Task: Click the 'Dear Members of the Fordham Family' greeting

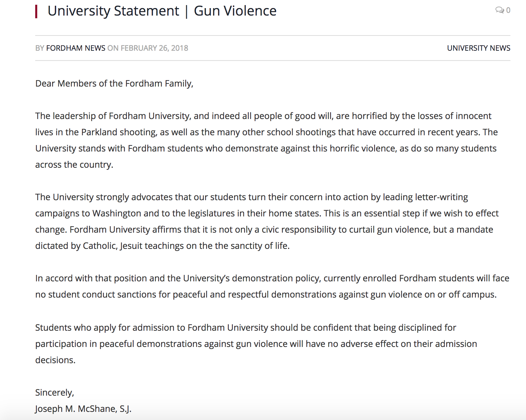Action: coord(114,84)
